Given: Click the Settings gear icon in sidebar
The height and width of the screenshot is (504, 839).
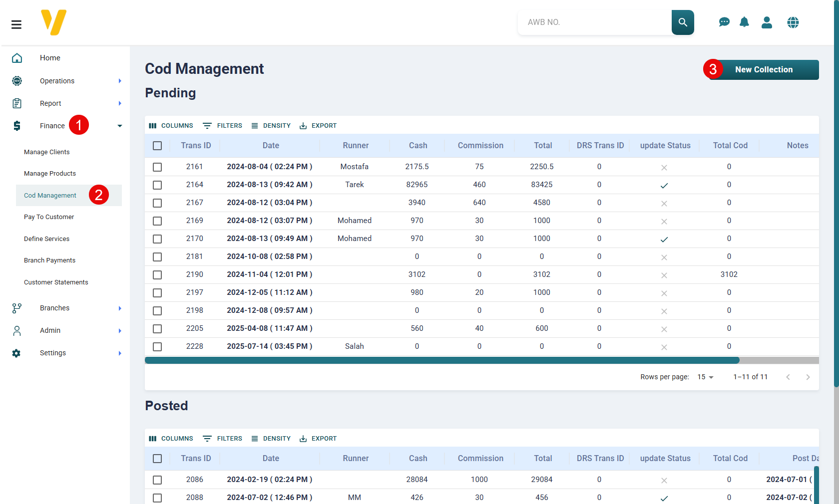Looking at the screenshot, I should [x=16, y=353].
